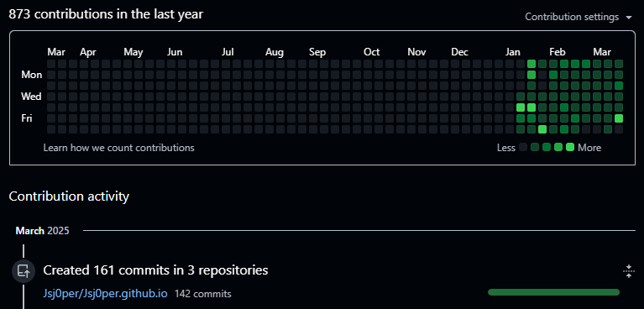Click the brightest green legend swatch next to More
The width and height of the screenshot is (644, 309).
pos(569,147)
